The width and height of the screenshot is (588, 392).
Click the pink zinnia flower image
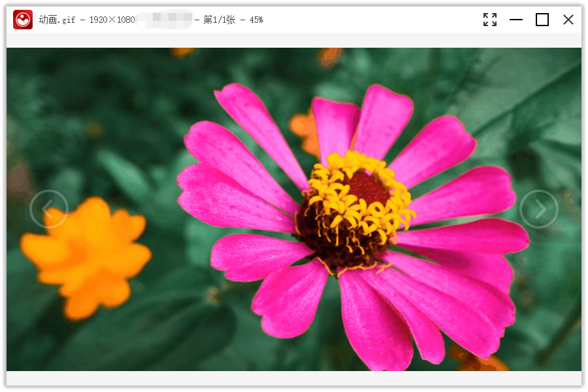click(294, 209)
